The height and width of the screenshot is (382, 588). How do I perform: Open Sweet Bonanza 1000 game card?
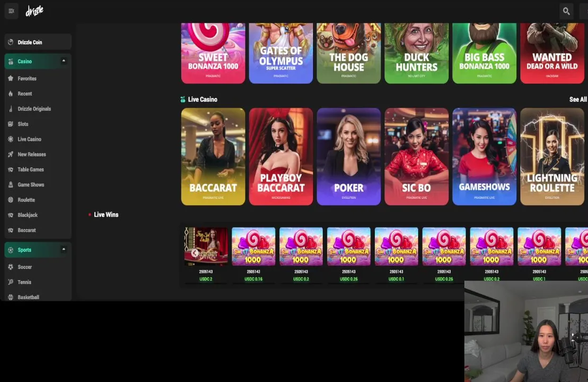tap(213, 53)
